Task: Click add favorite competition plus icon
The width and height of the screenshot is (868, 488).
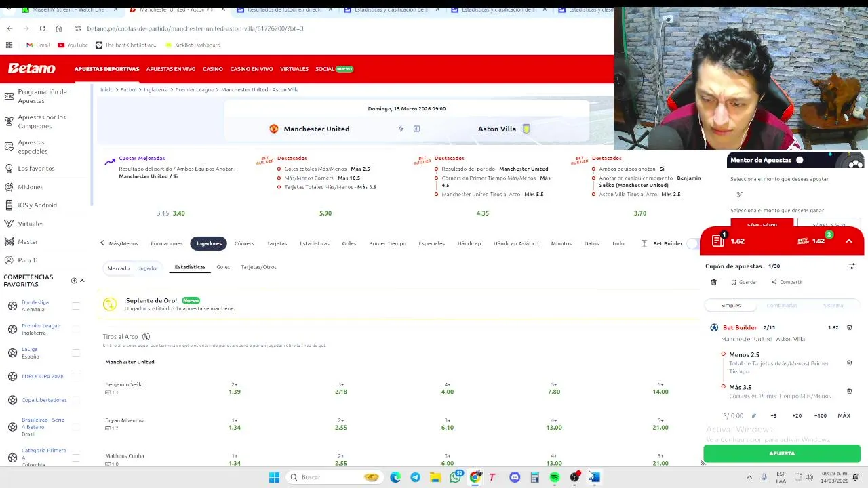Action: (x=74, y=281)
